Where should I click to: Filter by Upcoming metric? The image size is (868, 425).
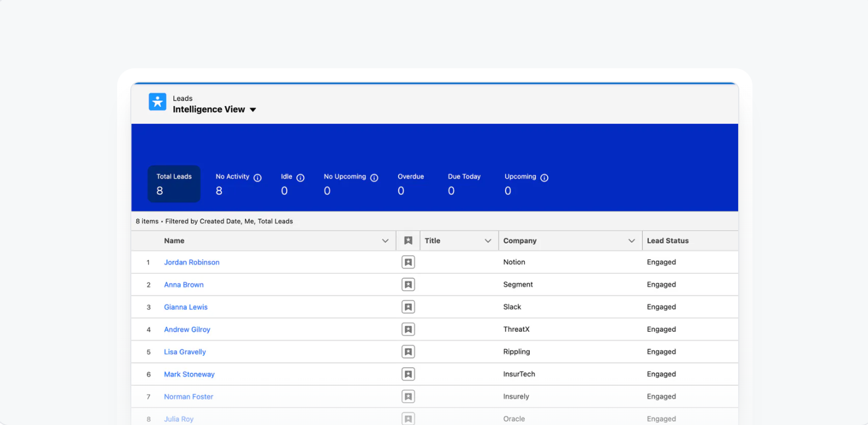pyautogui.click(x=526, y=184)
